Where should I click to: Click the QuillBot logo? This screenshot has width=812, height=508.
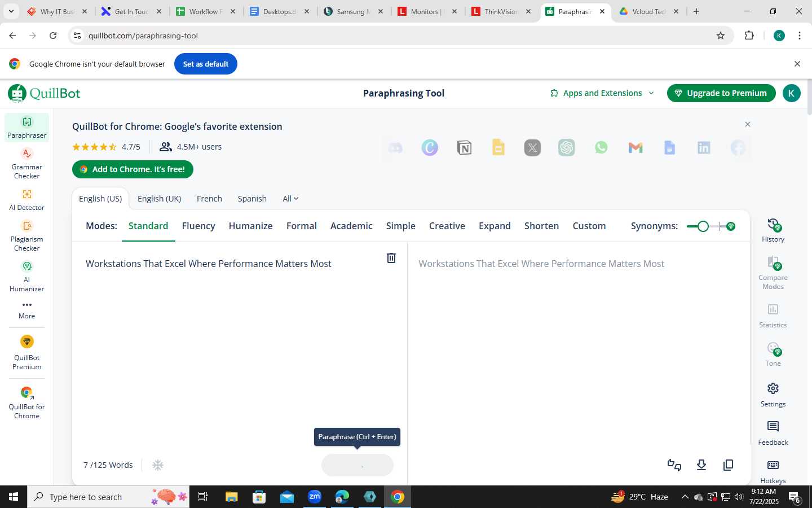pyautogui.click(x=45, y=93)
